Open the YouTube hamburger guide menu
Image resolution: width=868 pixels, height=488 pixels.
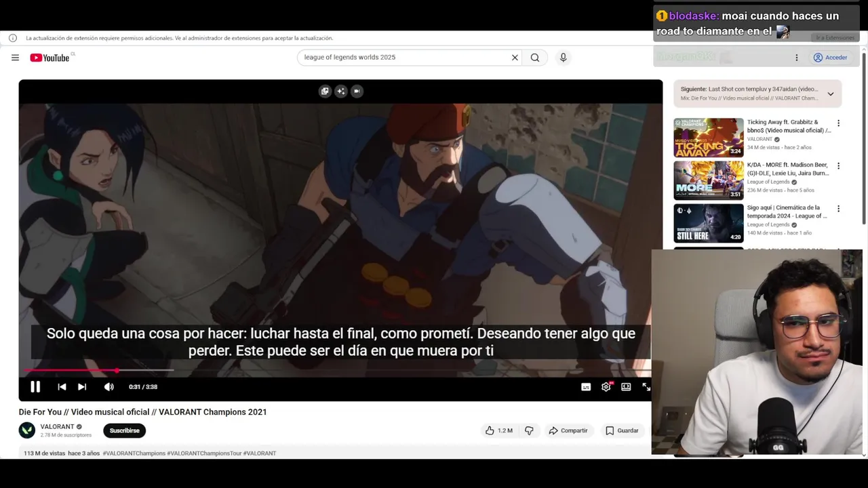pos(15,58)
